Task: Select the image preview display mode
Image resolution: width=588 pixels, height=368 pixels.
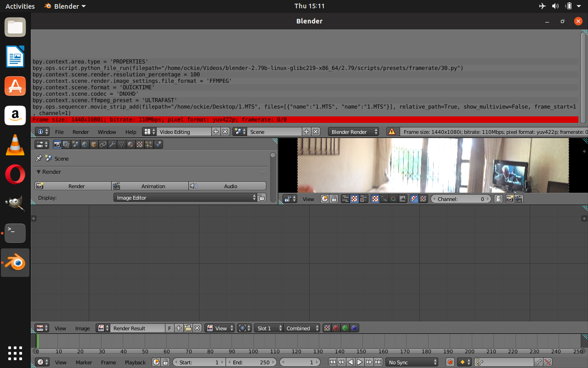Action: coord(375,199)
